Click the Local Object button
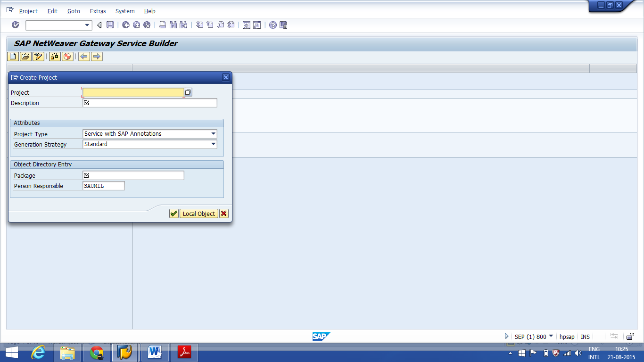The height and width of the screenshot is (362, 644). 198,214
